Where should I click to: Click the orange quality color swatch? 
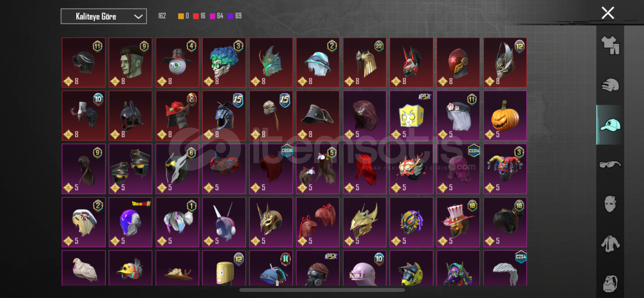181,16
